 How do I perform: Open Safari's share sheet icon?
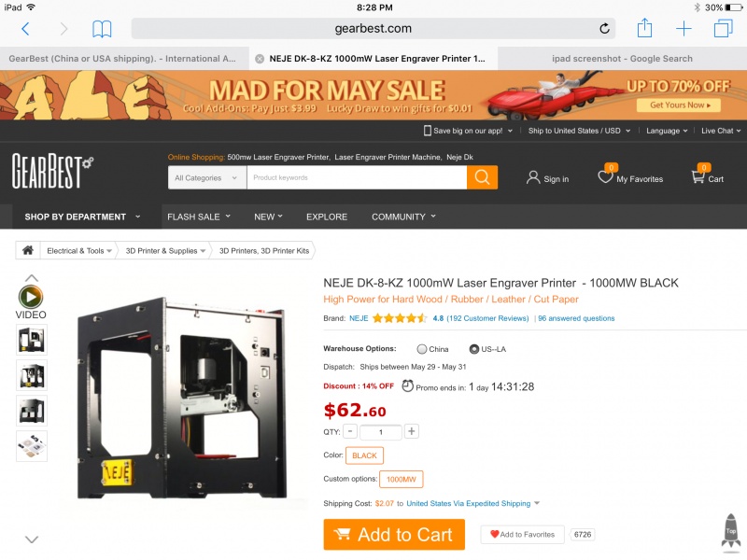click(644, 28)
